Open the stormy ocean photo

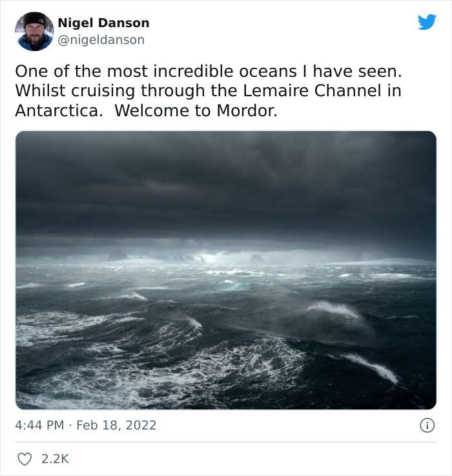coord(226,270)
